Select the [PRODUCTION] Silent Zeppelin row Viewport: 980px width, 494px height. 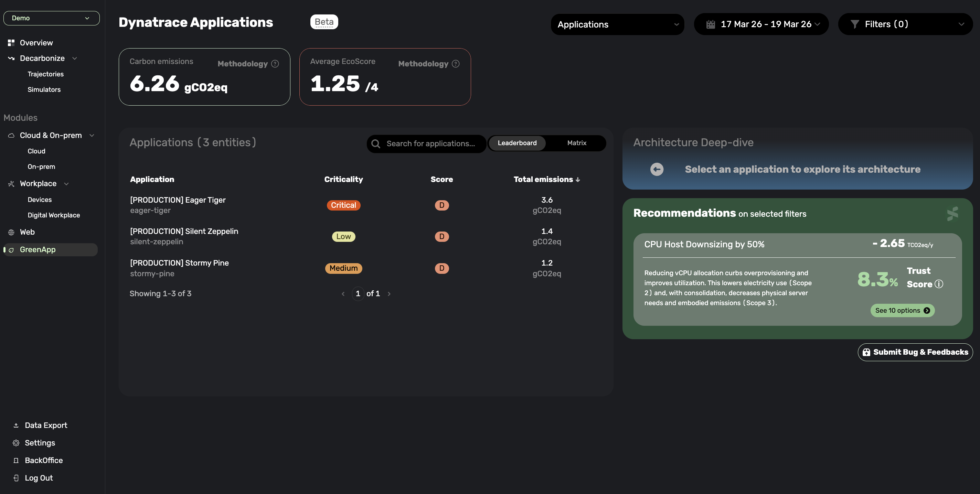(x=365, y=237)
